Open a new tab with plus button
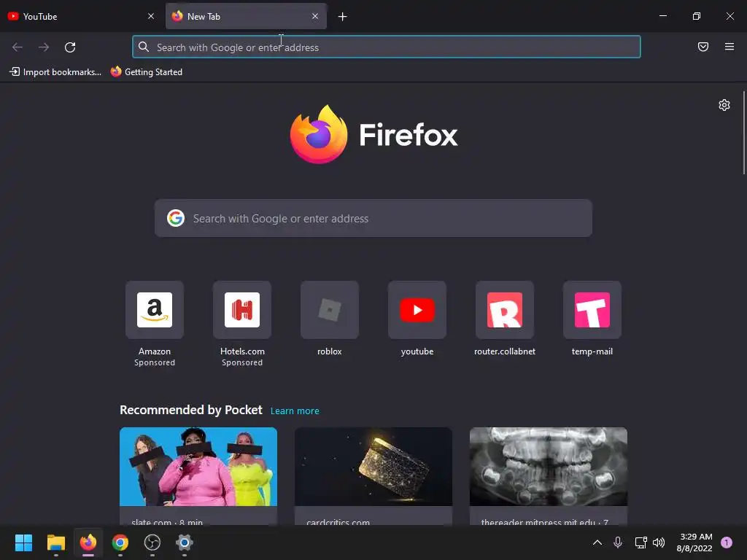The image size is (747, 560). (343, 17)
